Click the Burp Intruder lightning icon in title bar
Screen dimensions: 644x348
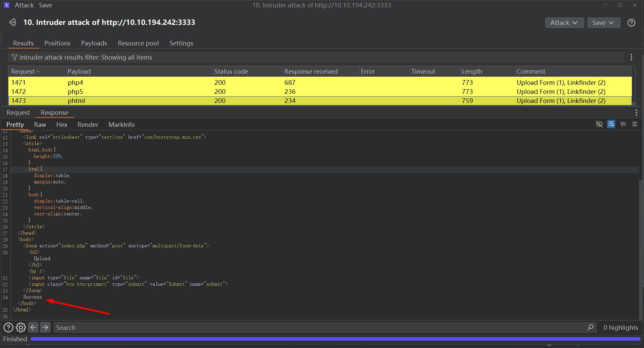[7, 5]
